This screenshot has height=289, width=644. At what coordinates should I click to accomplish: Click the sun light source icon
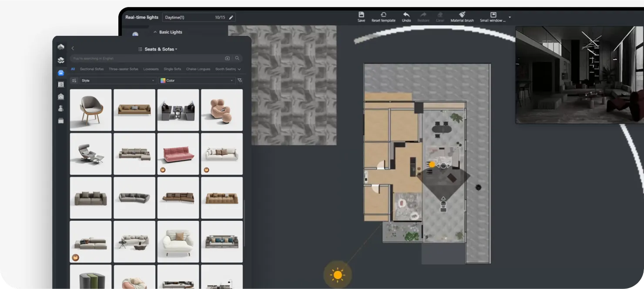338,275
